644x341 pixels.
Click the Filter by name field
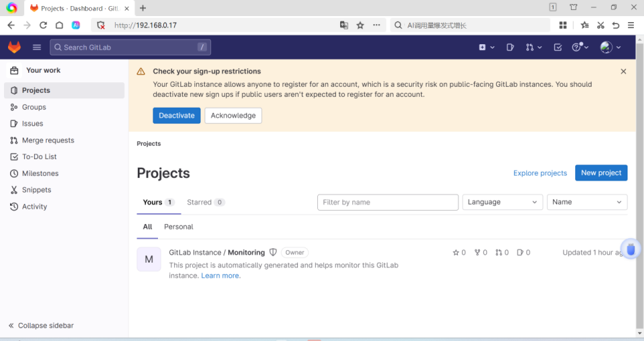coord(388,203)
